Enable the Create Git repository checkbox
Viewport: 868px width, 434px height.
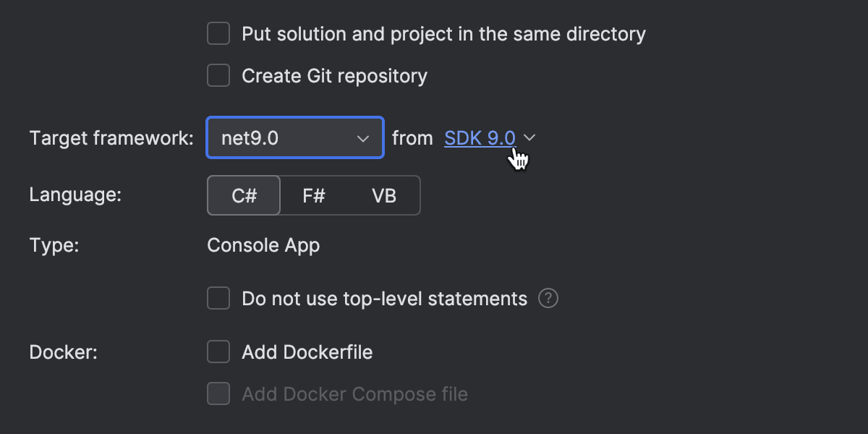point(218,76)
